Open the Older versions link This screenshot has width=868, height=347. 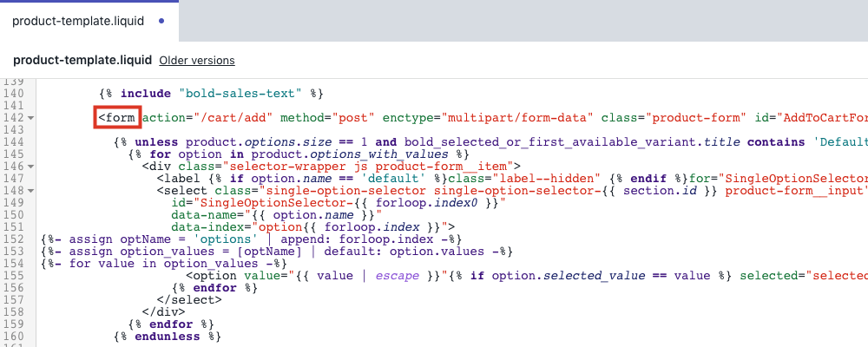point(197,61)
